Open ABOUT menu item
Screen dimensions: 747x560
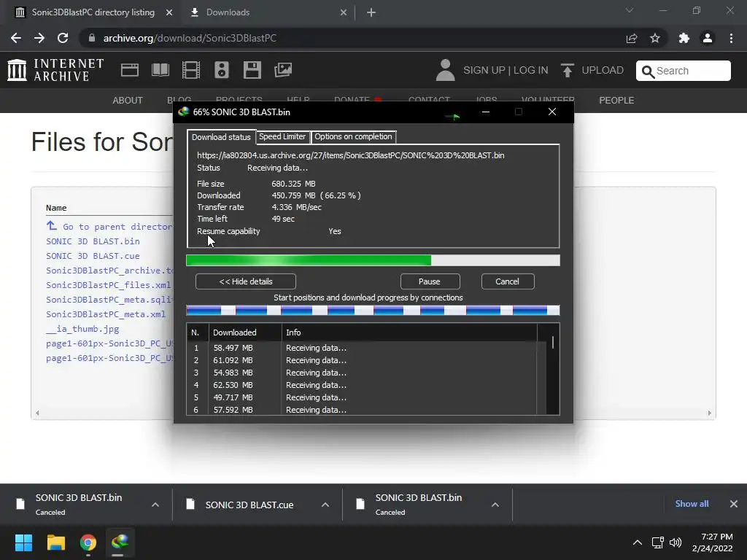[x=128, y=101]
